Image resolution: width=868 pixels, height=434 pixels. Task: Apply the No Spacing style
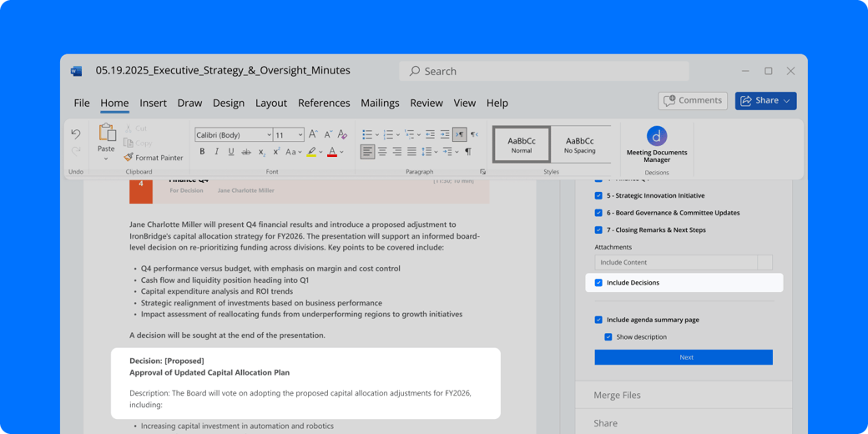tap(579, 144)
